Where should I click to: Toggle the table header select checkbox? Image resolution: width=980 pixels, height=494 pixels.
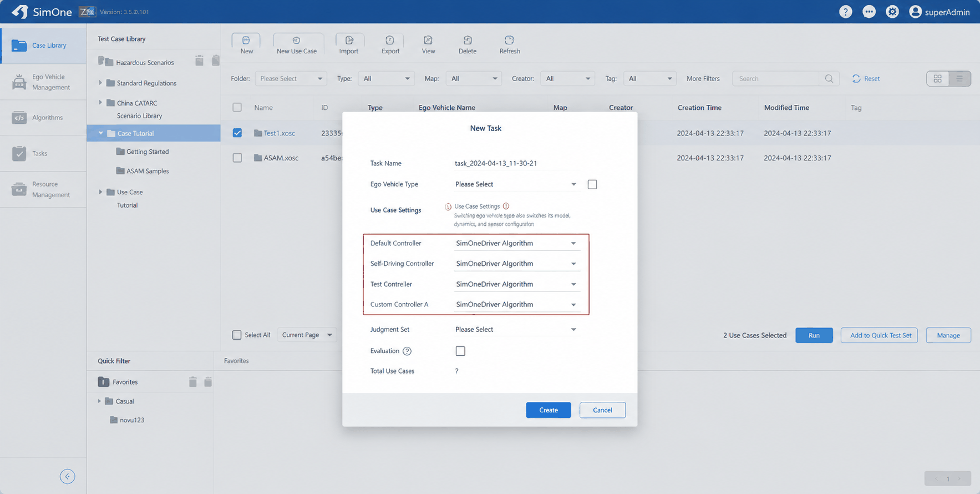coord(237,108)
